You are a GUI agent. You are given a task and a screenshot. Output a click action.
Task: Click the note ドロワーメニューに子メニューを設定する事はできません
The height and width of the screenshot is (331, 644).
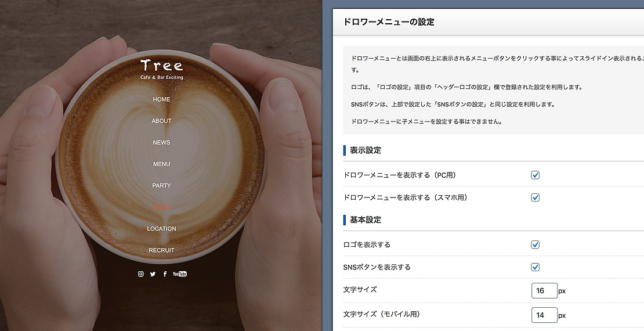point(427,122)
